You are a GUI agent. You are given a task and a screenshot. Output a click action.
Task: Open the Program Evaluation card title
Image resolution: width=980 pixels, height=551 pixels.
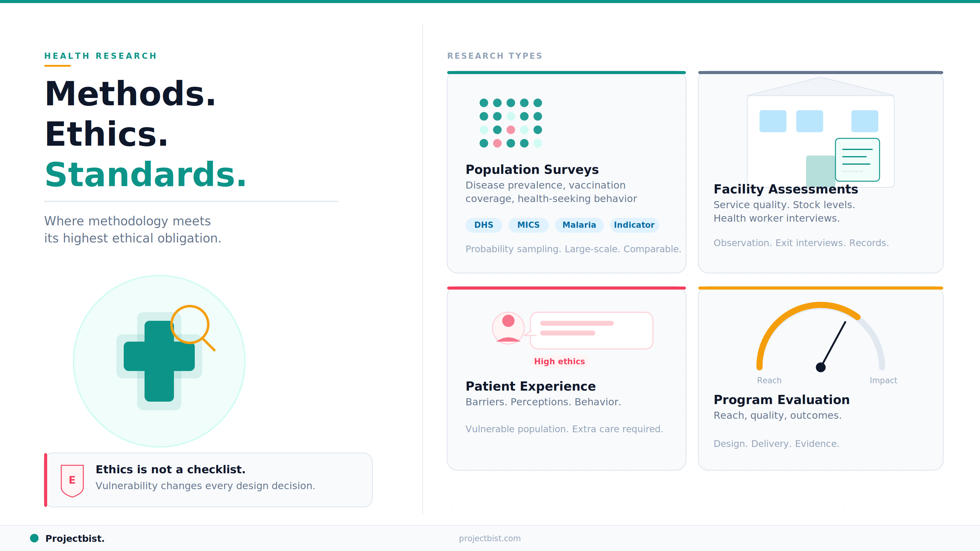(782, 400)
